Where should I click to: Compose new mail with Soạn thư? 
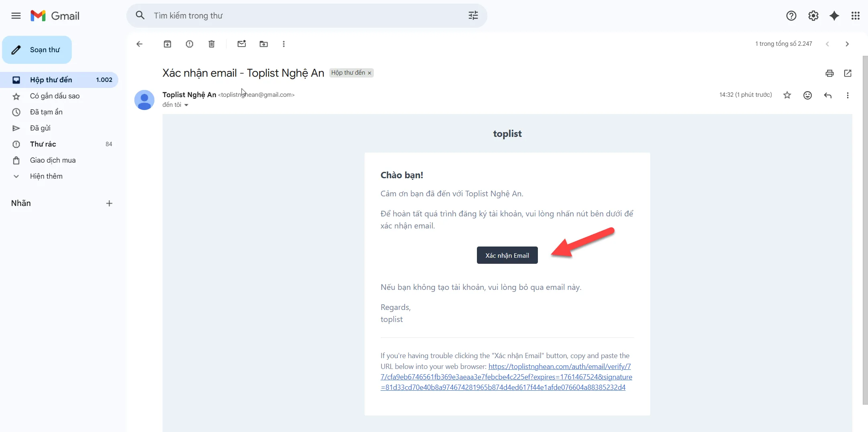coord(37,50)
